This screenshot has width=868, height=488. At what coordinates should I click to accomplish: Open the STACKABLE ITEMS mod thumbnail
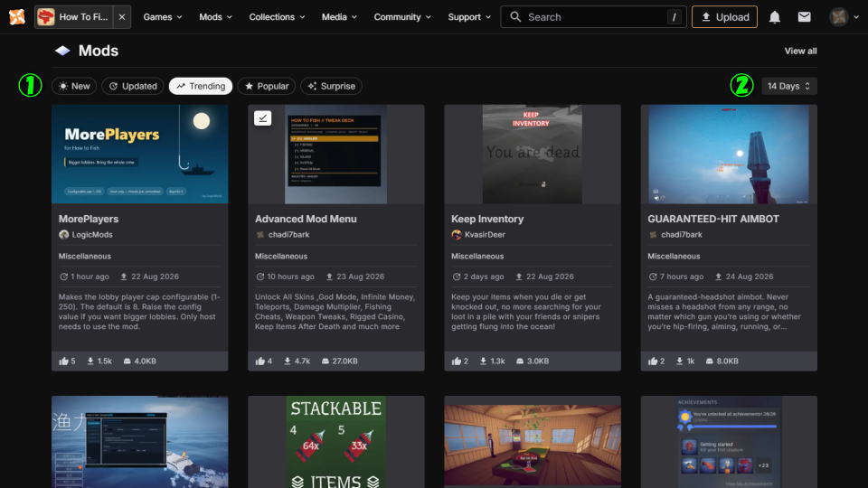coord(336,442)
